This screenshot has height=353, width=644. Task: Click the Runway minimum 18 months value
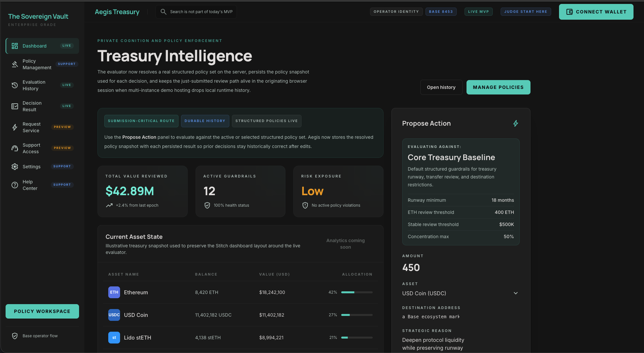[503, 200]
